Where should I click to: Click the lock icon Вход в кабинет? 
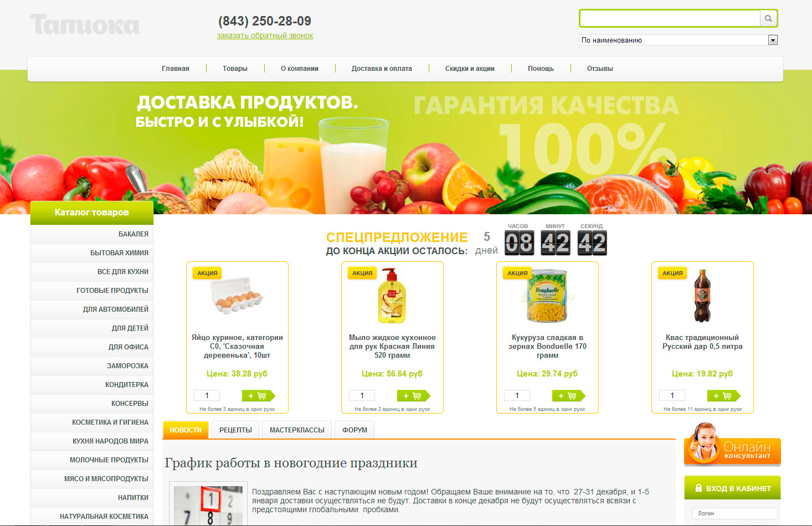click(699, 488)
